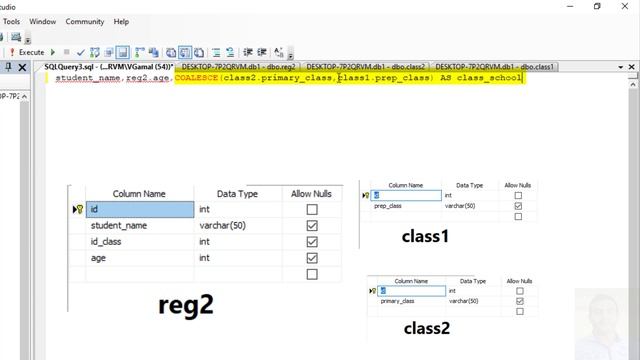Viewport: 640px width, 360px height.
Task: Click the Increase Indent icon
Action: point(262,53)
